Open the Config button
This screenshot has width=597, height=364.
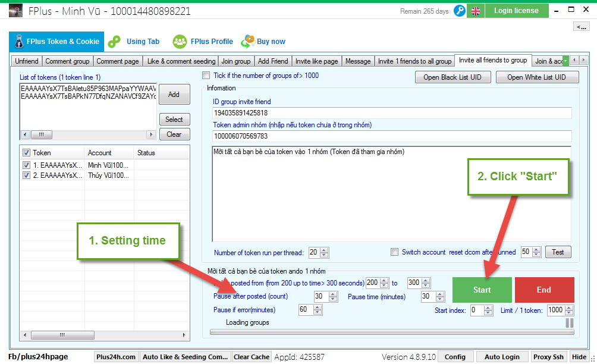(x=455, y=357)
